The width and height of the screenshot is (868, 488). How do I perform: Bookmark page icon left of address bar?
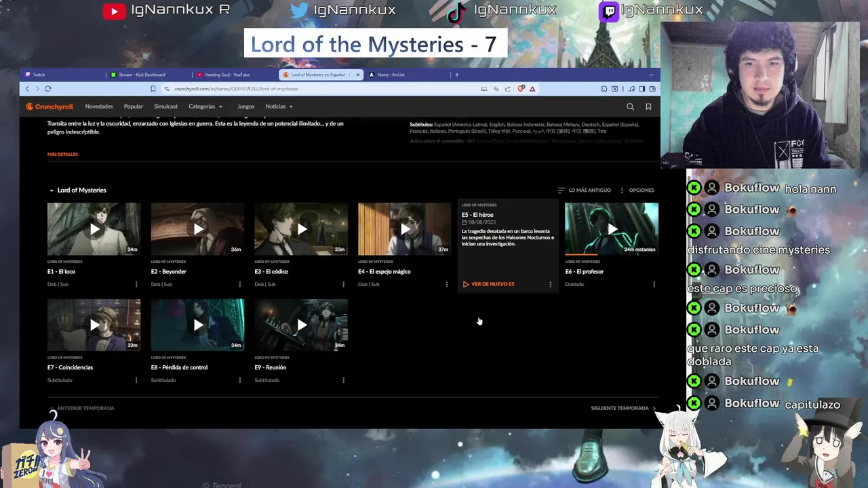pyautogui.click(x=153, y=89)
